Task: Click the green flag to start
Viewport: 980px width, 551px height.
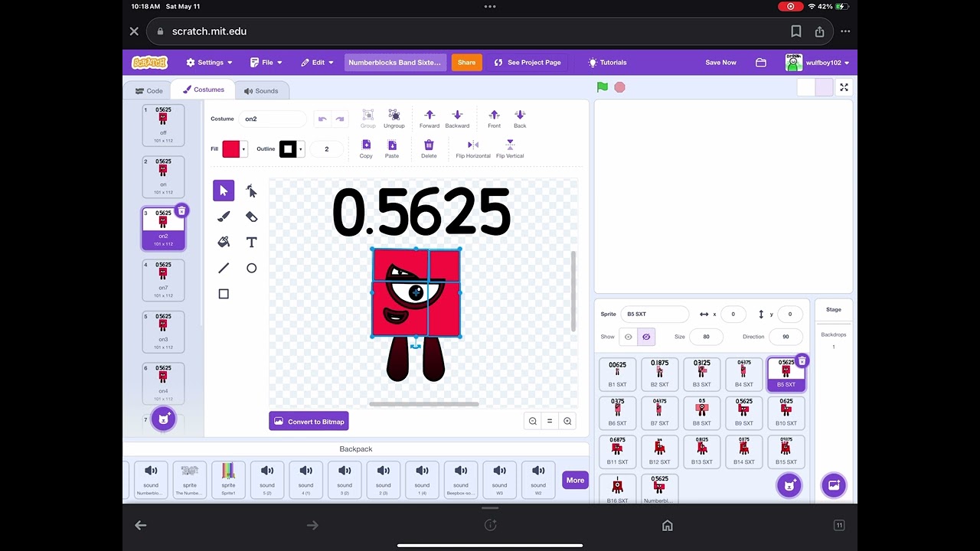Action: 603,87
